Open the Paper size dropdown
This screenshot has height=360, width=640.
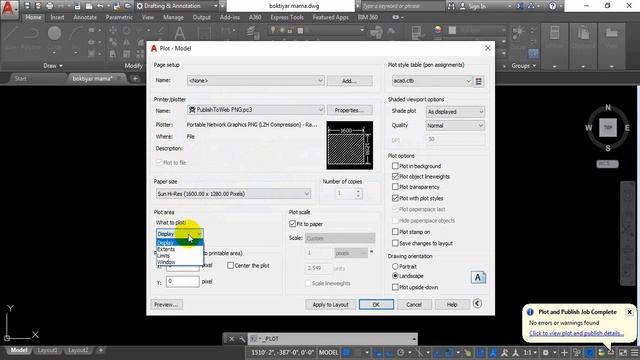point(233,194)
